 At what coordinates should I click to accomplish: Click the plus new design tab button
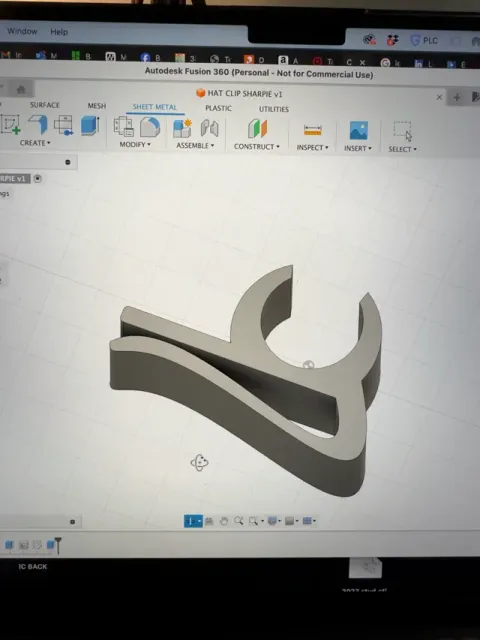click(x=457, y=97)
